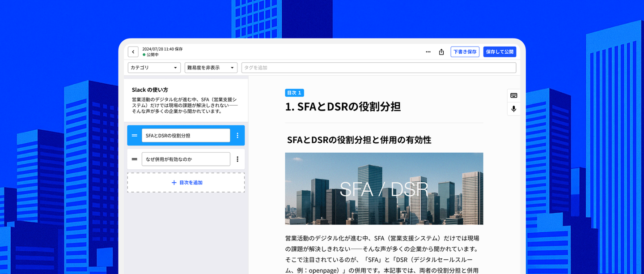This screenshot has height=274, width=644.
Task: Click the タグを追加 input field
Action: (x=379, y=68)
